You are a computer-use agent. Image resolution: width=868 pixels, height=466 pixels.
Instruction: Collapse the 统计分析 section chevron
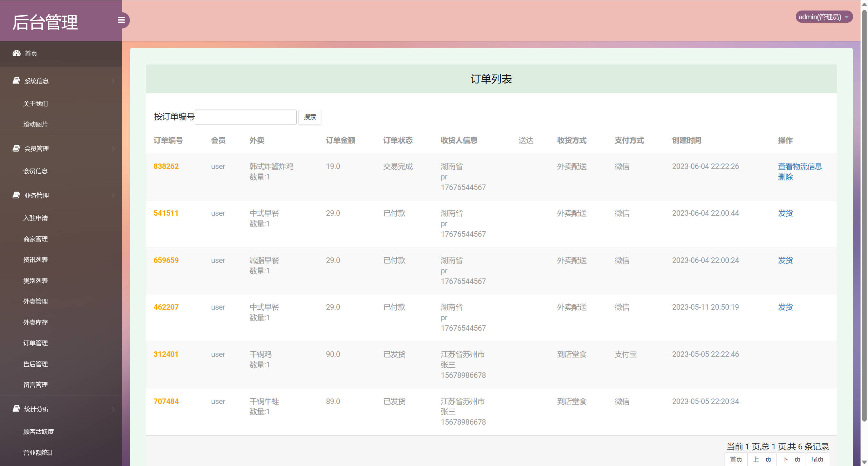pos(113,409)
